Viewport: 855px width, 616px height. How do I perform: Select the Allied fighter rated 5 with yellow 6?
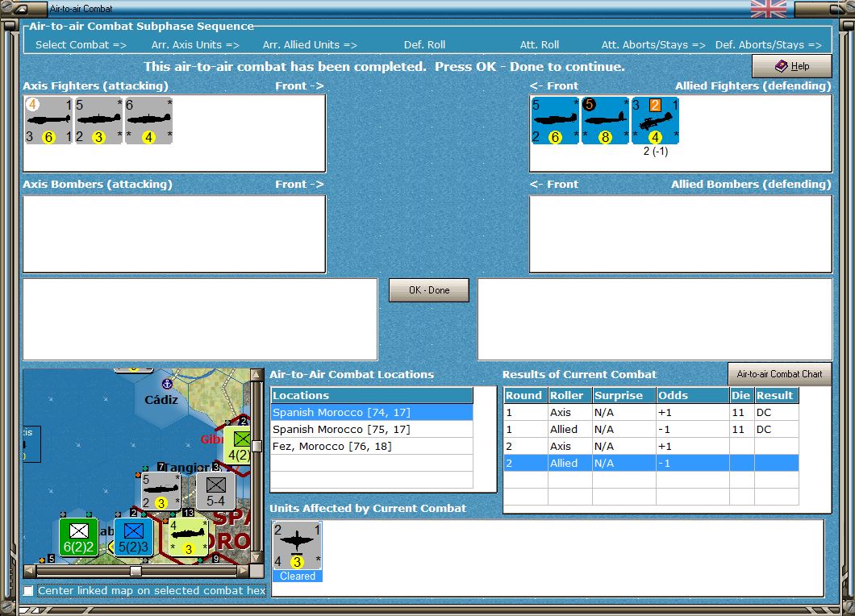pos(555,120)
